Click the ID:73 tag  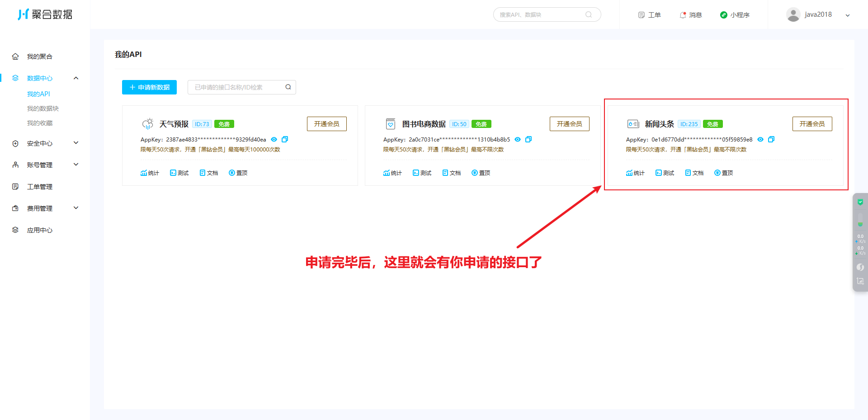click(202, 124)
